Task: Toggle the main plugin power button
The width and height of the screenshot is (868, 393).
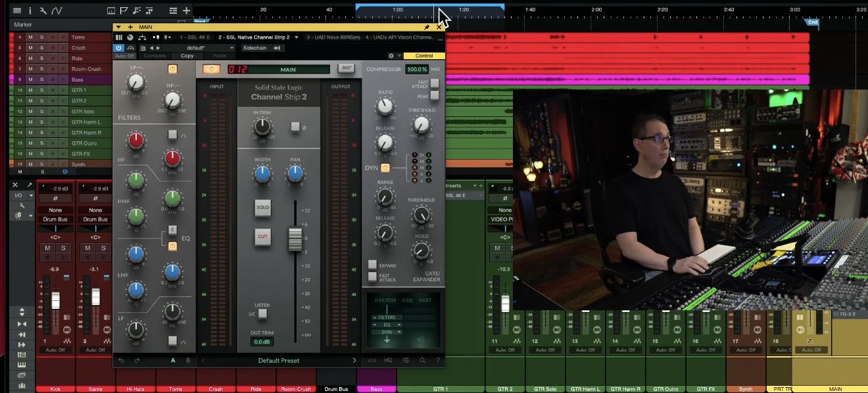Action: pyautogui.click(x=212, y=68)
